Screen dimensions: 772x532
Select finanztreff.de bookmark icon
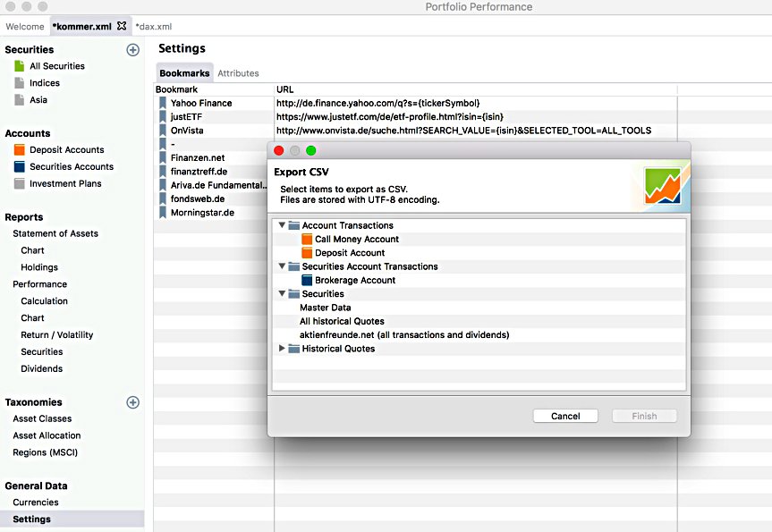click(163, 172)
